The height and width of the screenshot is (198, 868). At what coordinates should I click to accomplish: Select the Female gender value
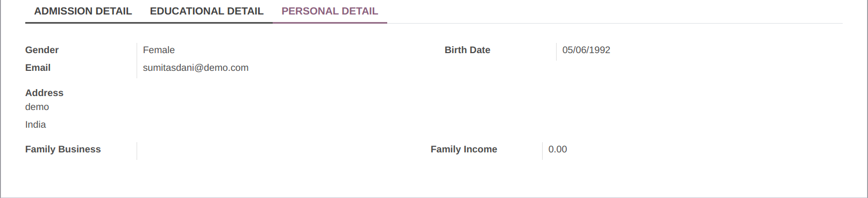coord(159,50)
